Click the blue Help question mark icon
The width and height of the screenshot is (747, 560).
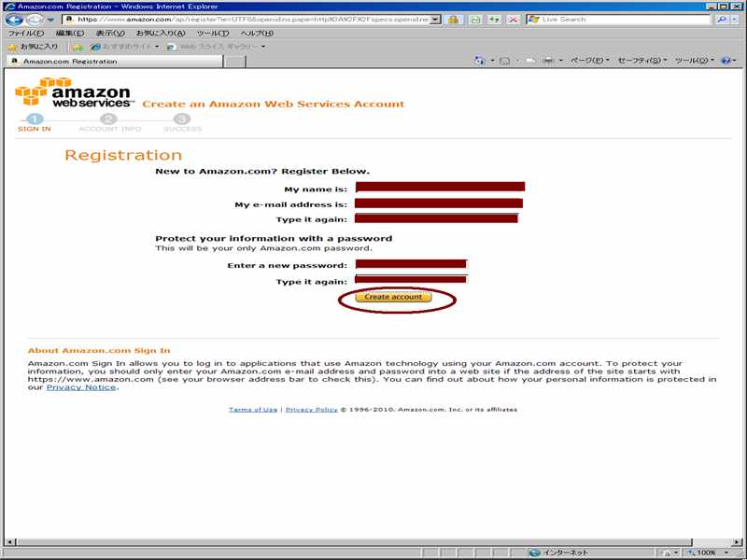[726, 61]
